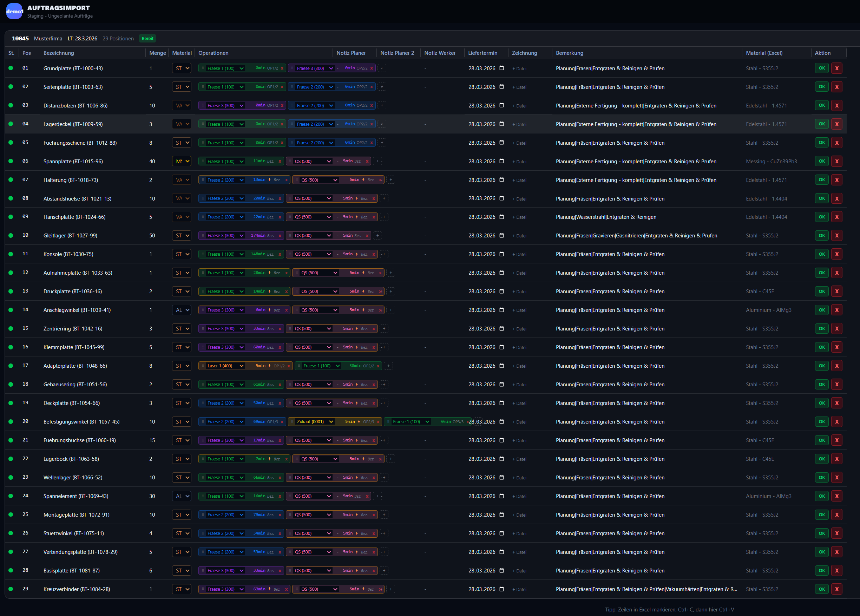Viewport: 860px width, 616px height.
Task: Remove Fraese 3 (300) operation from Grundplatte row
Action: pyautogui.click(x=371, y=68)
